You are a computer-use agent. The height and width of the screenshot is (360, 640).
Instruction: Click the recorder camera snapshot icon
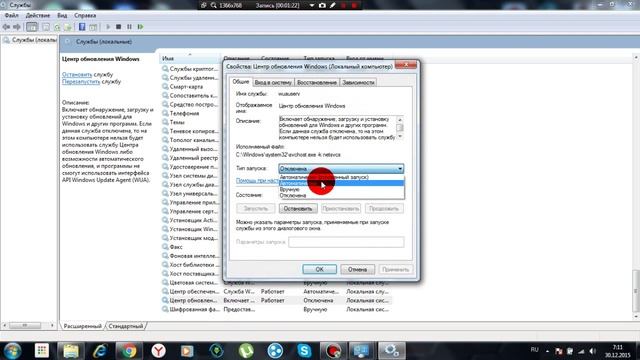322,5
